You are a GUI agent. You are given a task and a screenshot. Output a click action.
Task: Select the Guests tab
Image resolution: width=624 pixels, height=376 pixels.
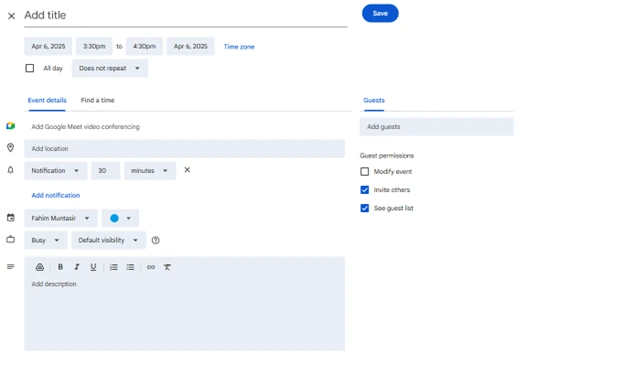(x=374, y=100)
